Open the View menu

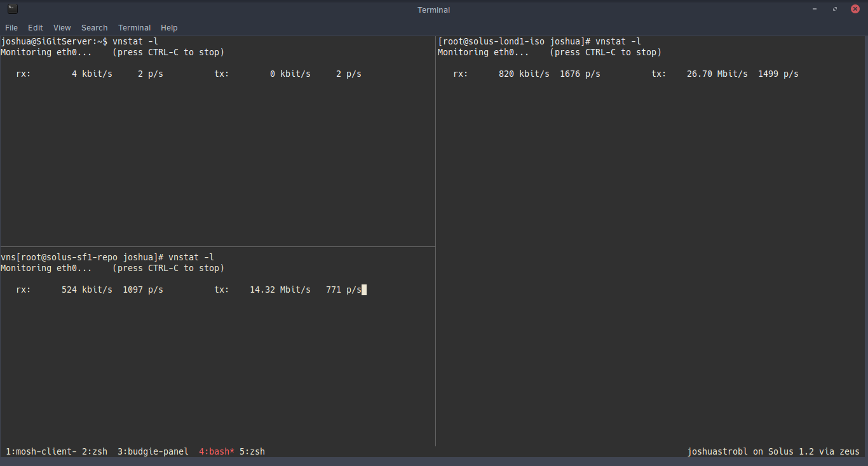point(62,28)
